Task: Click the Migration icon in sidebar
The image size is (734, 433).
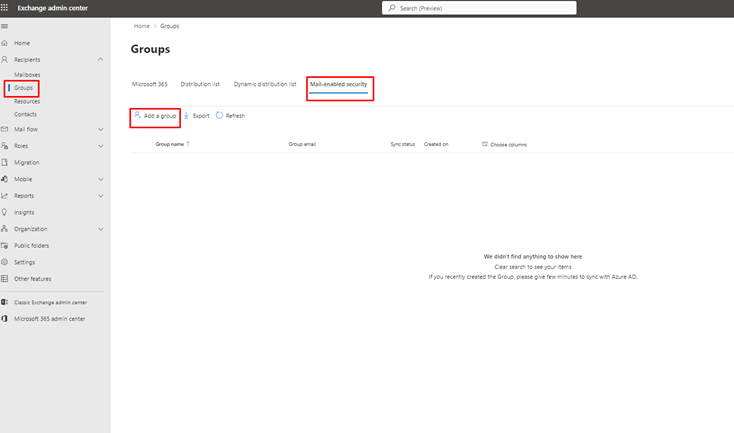Action: [5, 162]
